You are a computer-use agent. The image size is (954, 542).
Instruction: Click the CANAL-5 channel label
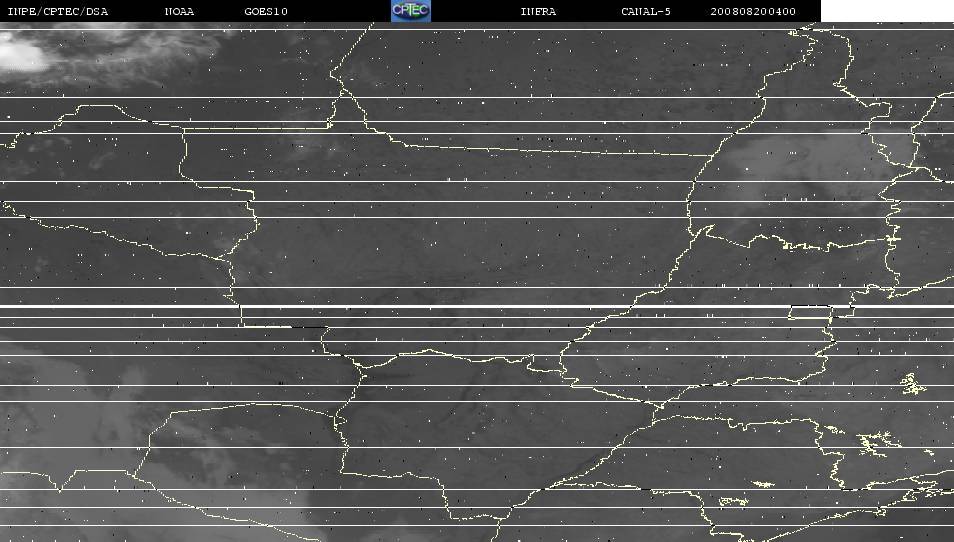[646, 12]
